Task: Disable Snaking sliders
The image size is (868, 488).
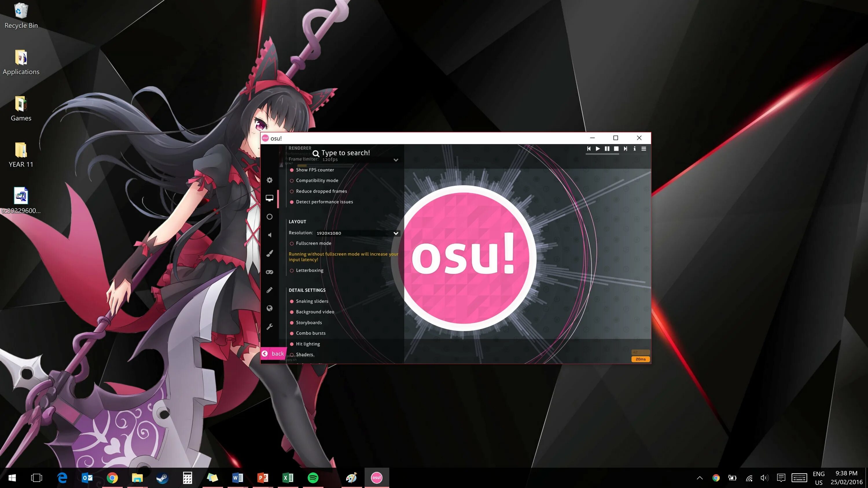Action: point(309,301)
